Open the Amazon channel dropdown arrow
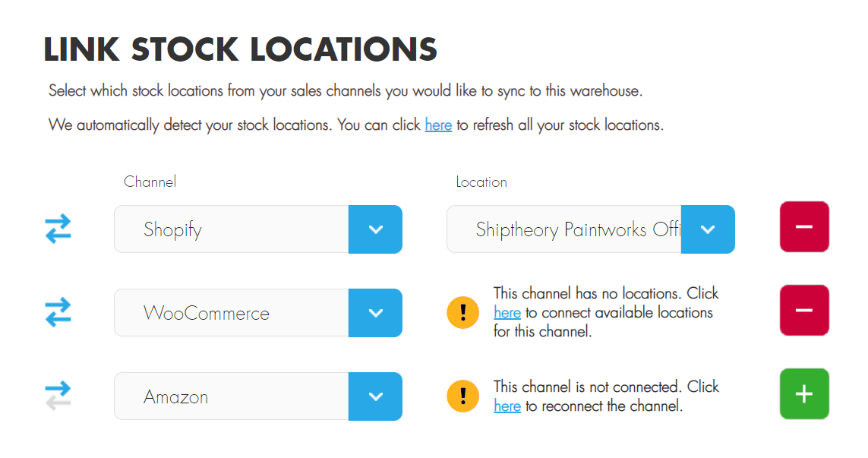This screenshot has height=458, width=868. 375,396
